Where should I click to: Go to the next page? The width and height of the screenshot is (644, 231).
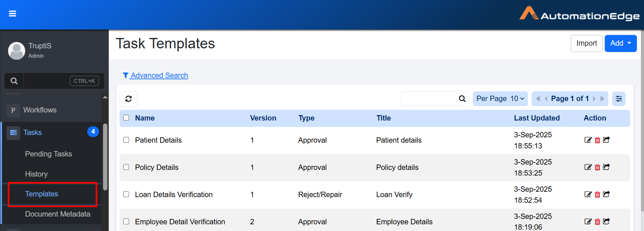pyautogui.click(x=594, y=99)
